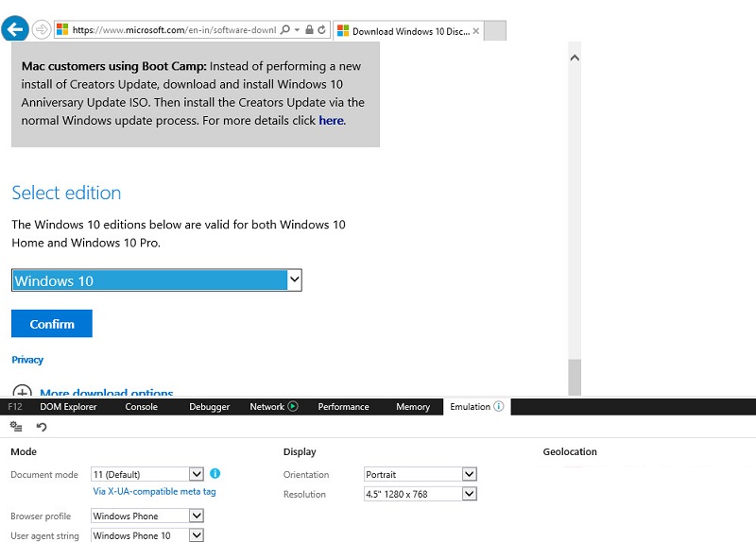Open address bar autocomplete dropdown arrow
This screenshot has width=756, height=542.
297,30
